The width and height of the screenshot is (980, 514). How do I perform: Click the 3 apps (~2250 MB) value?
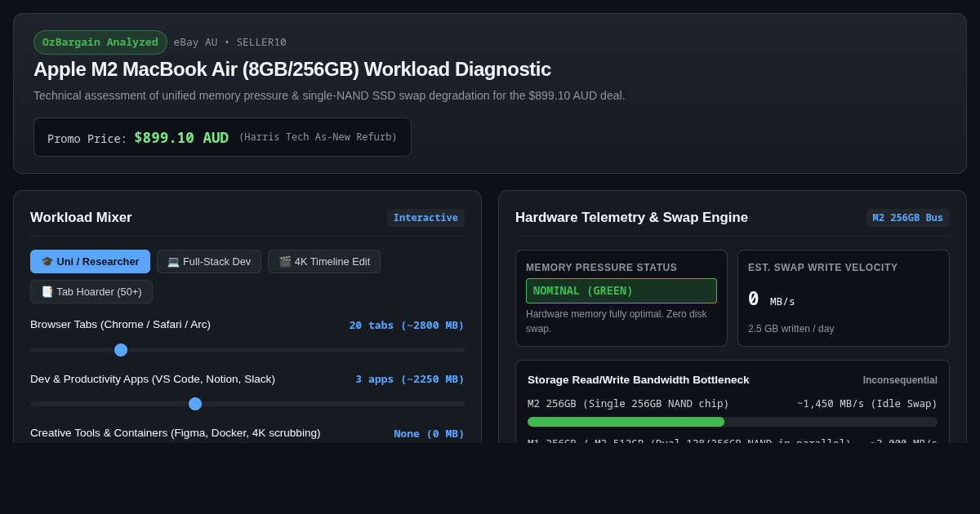click(x=410, y=379)
